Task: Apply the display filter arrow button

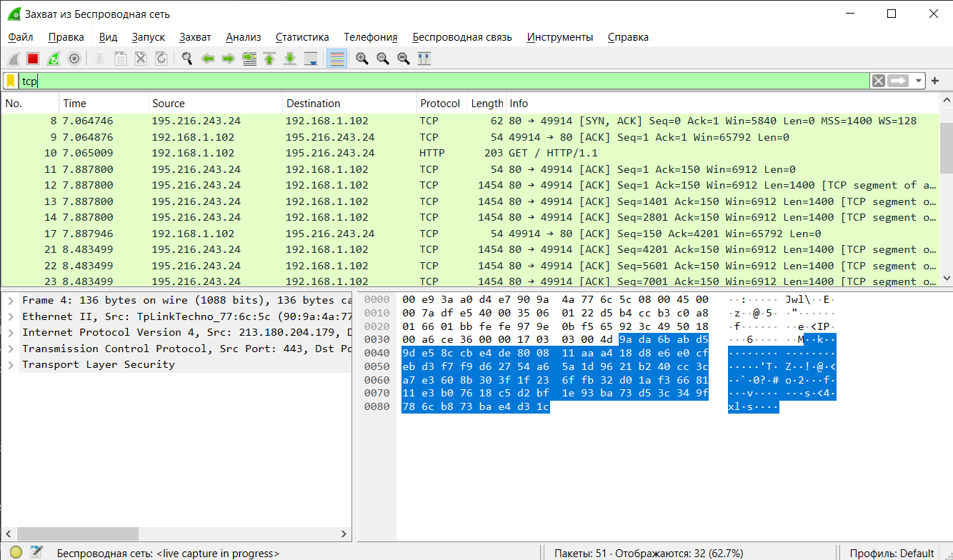Action: click(x=898, y=81)
